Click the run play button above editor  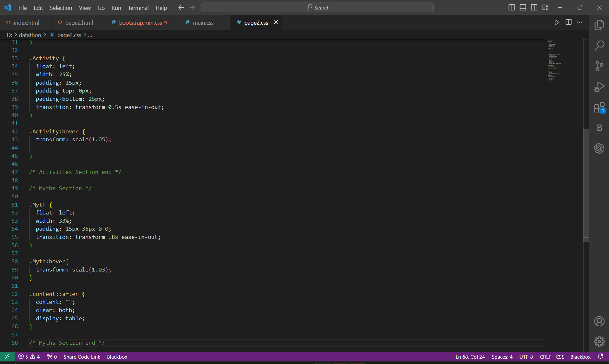(x=557, y=22)
